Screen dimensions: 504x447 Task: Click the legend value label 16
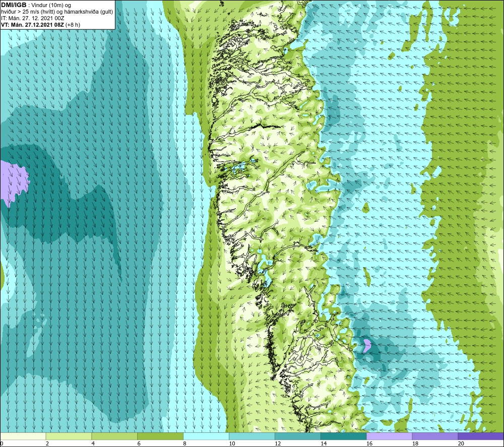pos(369,443)
